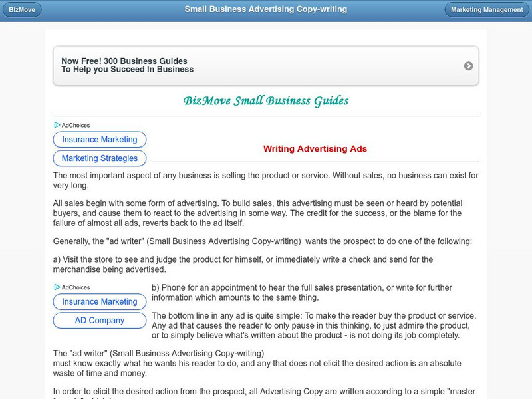Select the BizMove logo in the top bar
Viewport: 532px width, 399px height.
[22, 9]
